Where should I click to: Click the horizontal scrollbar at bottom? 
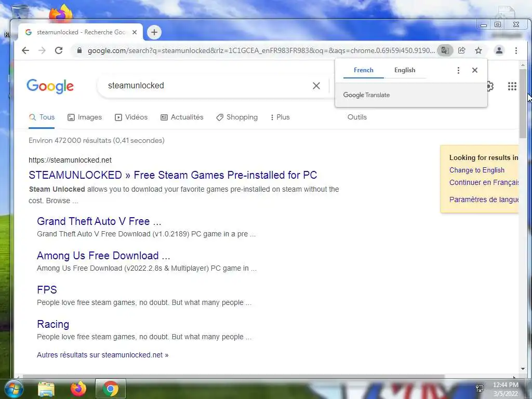click(233, 376)
